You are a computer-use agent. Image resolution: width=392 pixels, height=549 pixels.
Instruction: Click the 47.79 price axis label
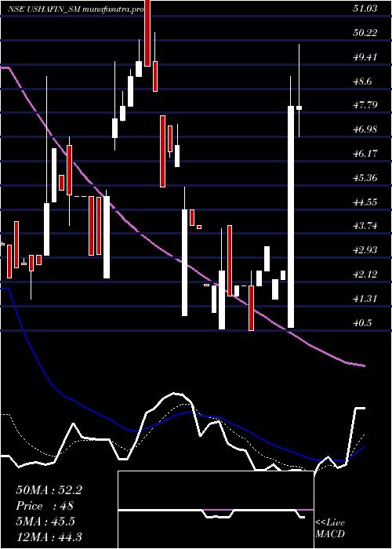coord(365,105)
